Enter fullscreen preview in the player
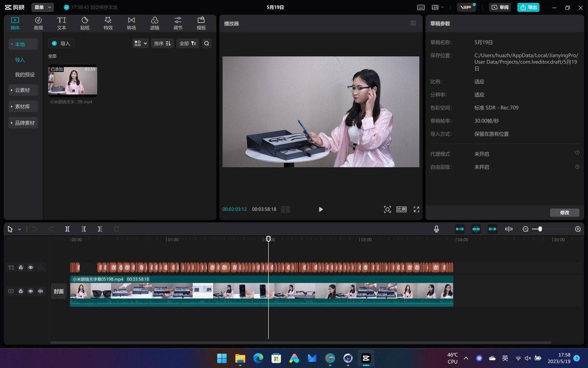 [416, 210]
